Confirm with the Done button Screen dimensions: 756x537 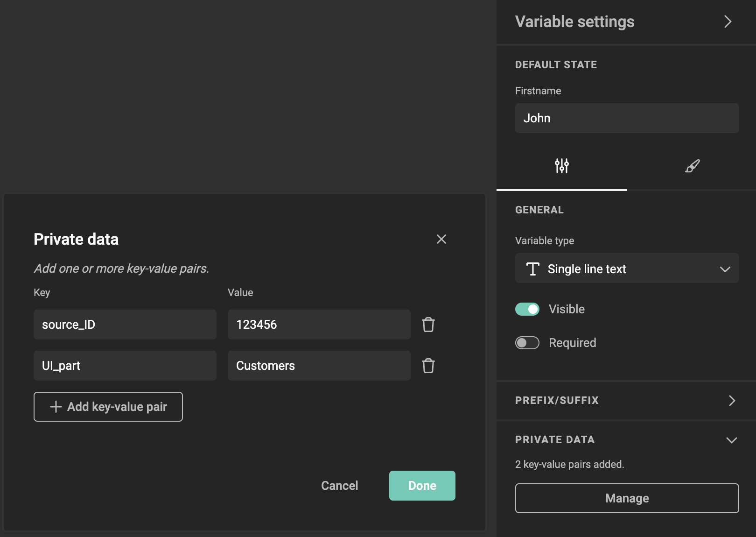click(422, 486)
